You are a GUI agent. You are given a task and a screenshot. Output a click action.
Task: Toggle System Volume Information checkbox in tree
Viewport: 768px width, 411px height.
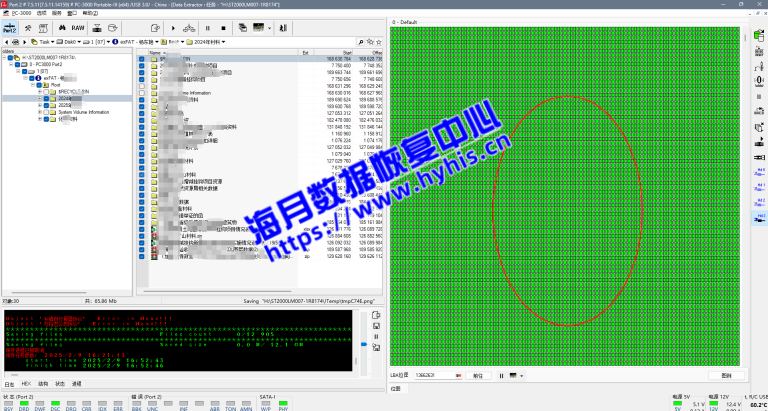(46, 112)
